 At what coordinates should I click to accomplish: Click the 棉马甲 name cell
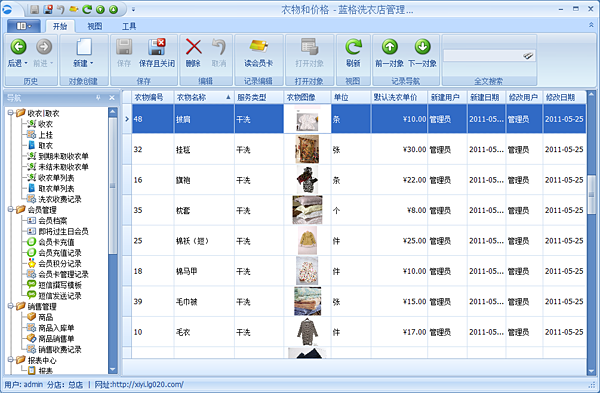click(x=204, y=271)
